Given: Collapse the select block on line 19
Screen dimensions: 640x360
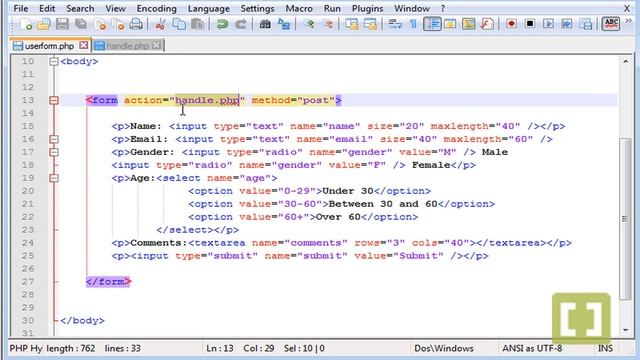Looking at the screenshot, I should (x=54, y=178).
